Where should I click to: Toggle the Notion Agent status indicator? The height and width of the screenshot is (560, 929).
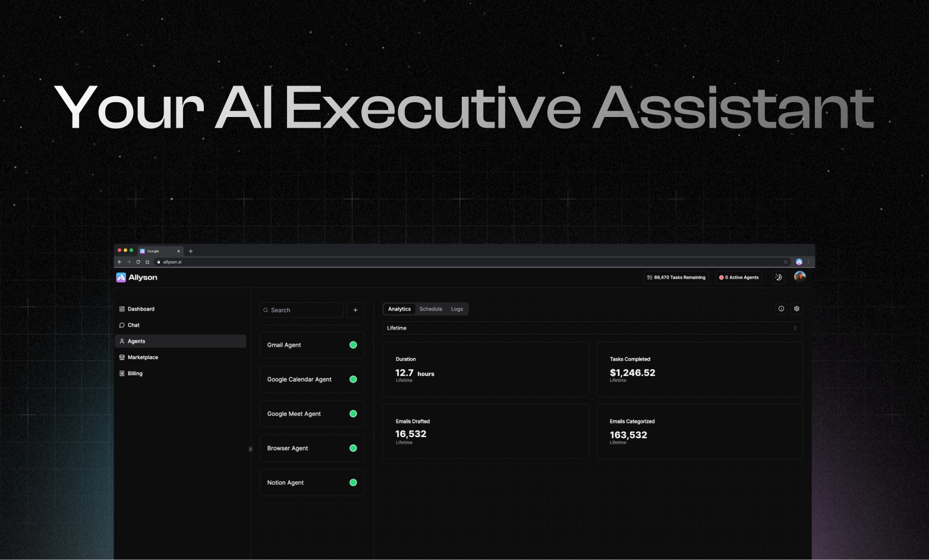pos(353,483)
